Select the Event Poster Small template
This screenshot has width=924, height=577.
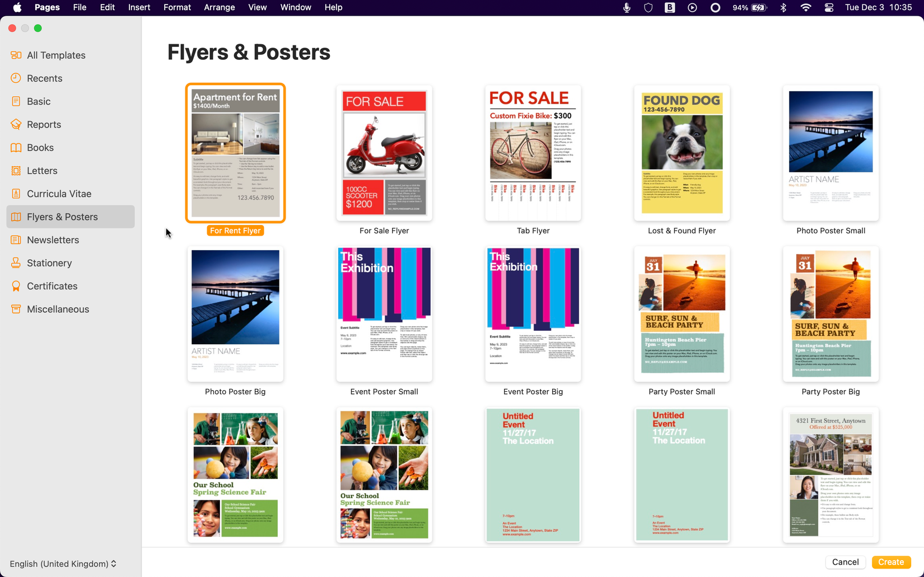(x=384, y=314)
